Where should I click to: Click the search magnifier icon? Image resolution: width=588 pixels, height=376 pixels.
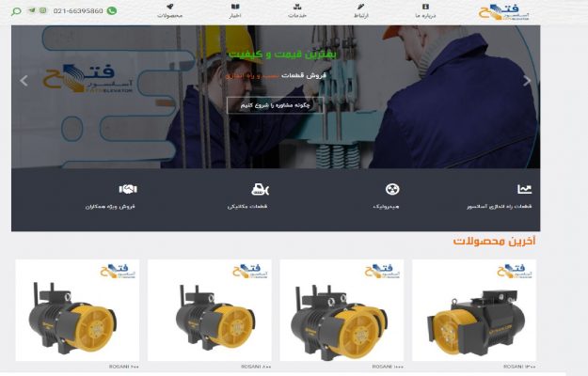click(17, 11)
